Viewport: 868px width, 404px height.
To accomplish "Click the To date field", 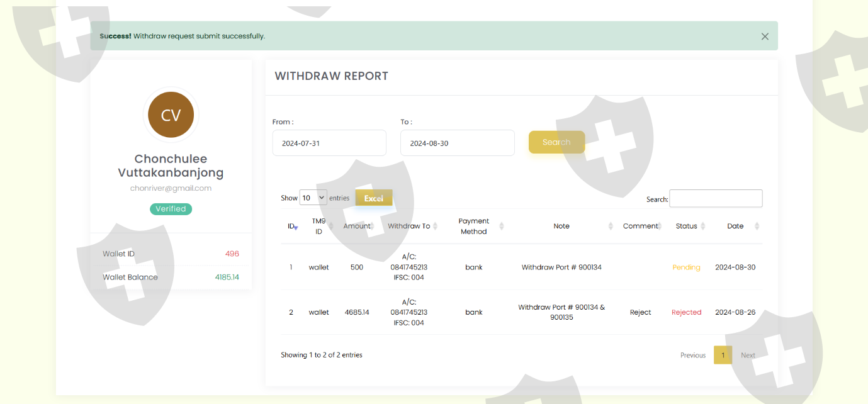I will coord(457,143).
